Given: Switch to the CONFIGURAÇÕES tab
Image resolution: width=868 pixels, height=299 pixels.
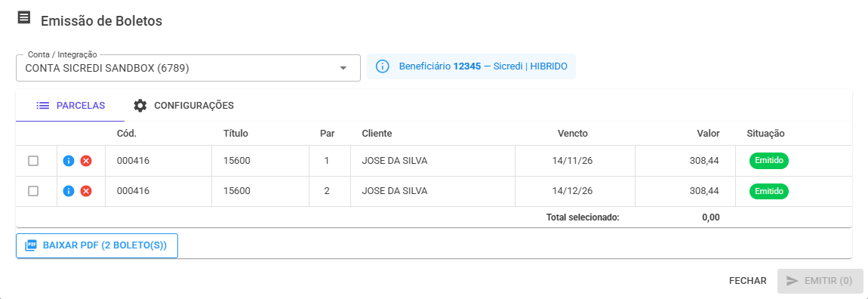Looking at the screenshot, I should point(183,105).
